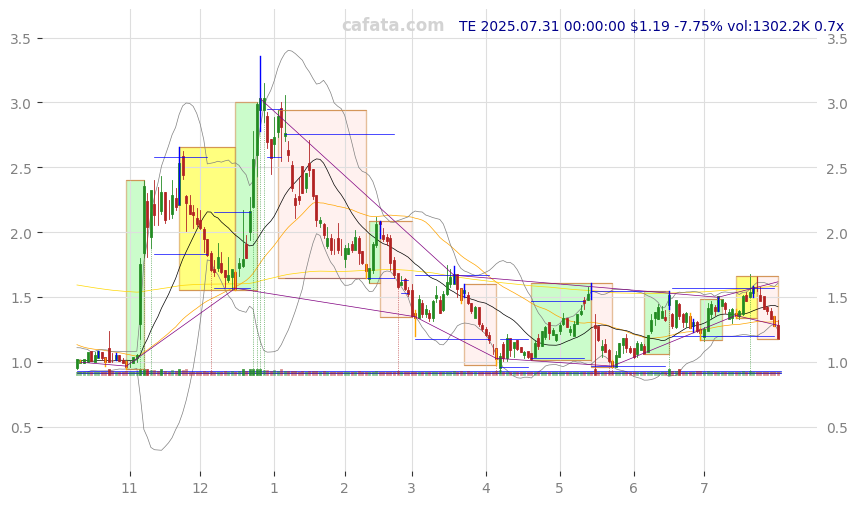This screenshot has height=505, width=858.
Task: Click the right axis label 2.0
Action: pos(837,233)
